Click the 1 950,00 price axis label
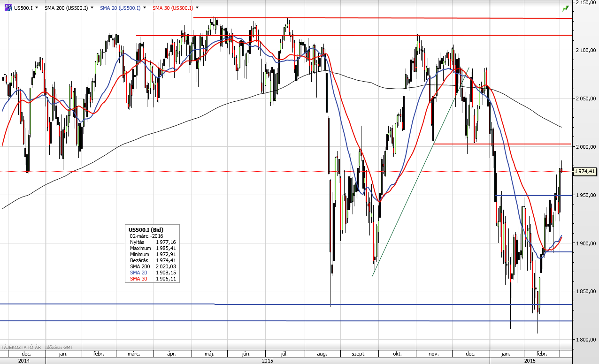 (586, 195)
